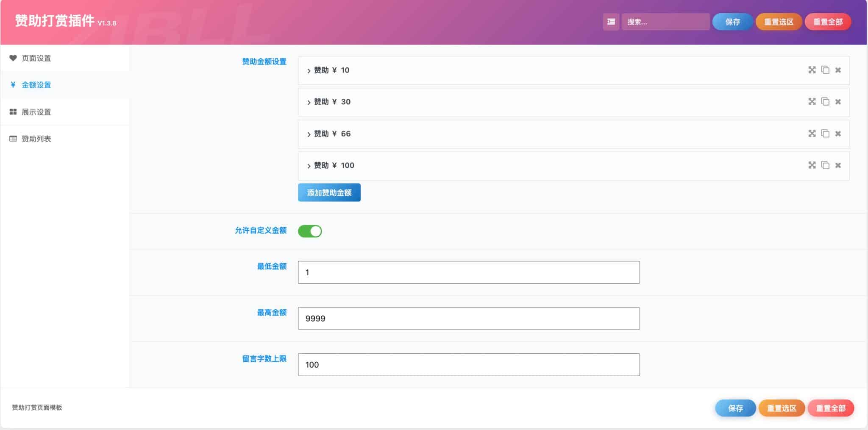Expand the 赞助 ¥ 100 accordion
Image resolution: width=868 pixels, height=430 pixels.
click(574, 166)
